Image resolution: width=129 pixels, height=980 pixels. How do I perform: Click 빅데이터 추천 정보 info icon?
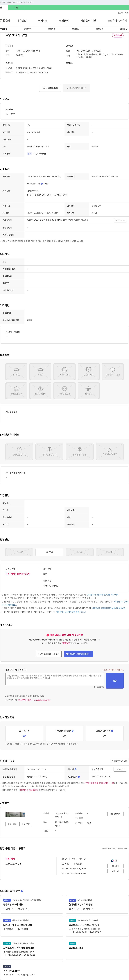pyautogui.click(x=22, y=891)
